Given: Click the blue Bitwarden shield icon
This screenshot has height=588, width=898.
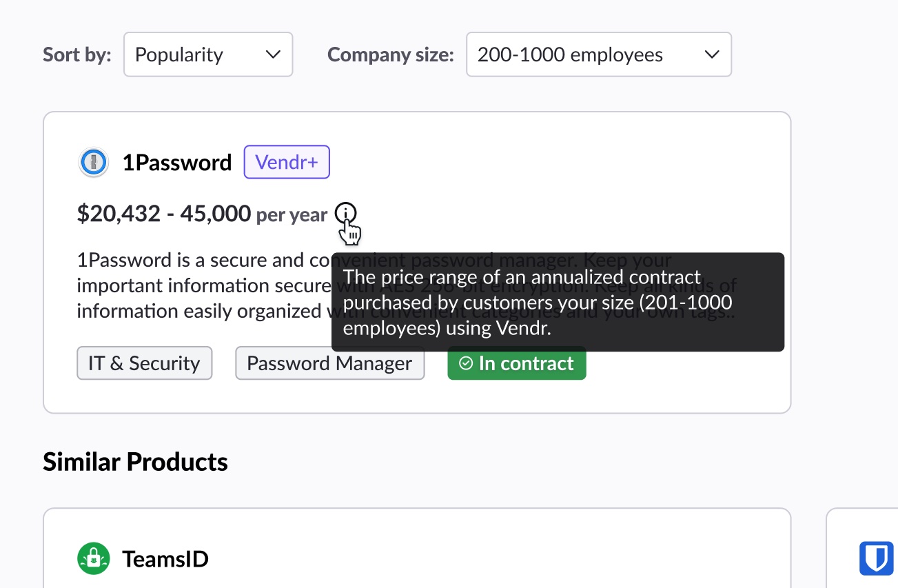Looking at the screenshot, I should pyautogui.click(x=876, y=558).
